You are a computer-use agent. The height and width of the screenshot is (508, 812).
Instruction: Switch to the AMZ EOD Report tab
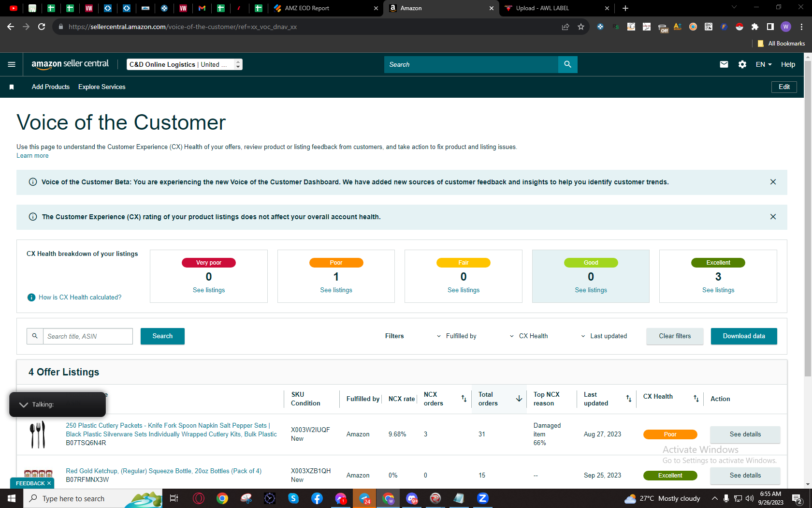pyautogui.click(x=326, y=8)
